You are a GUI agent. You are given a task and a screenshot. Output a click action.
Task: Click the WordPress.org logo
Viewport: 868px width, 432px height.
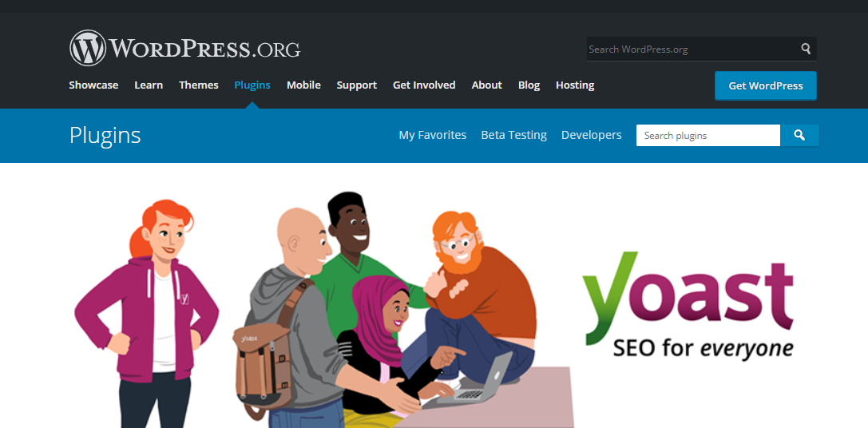tap(185, 48)
